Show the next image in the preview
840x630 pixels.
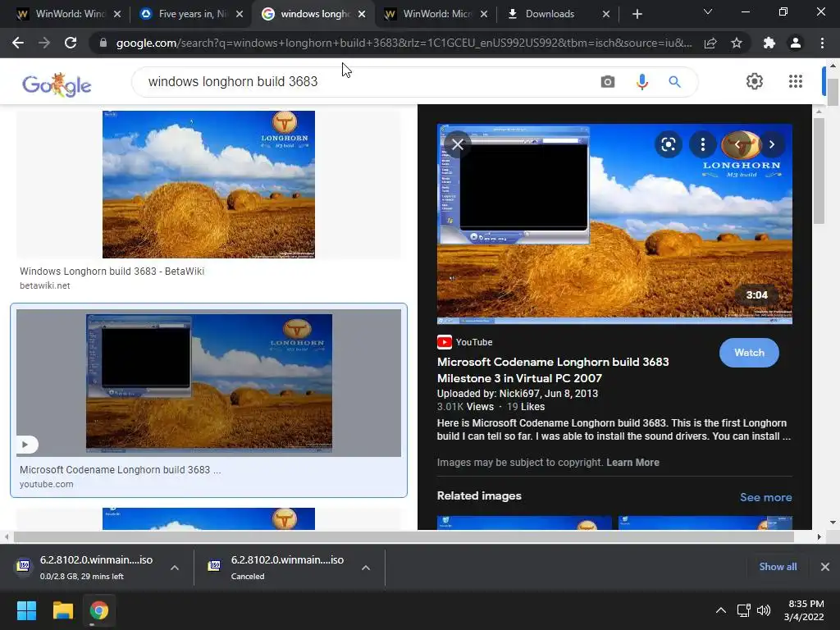click(771, 144)
